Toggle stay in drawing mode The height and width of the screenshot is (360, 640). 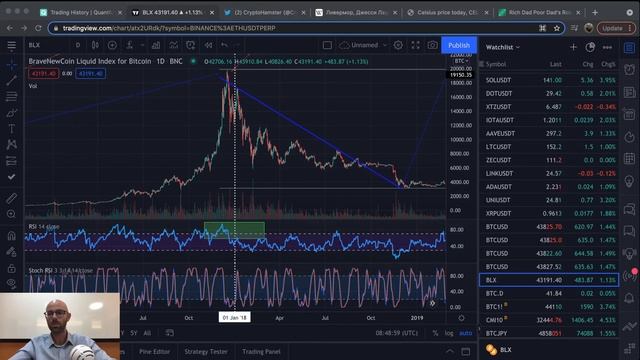coord(11,252)
